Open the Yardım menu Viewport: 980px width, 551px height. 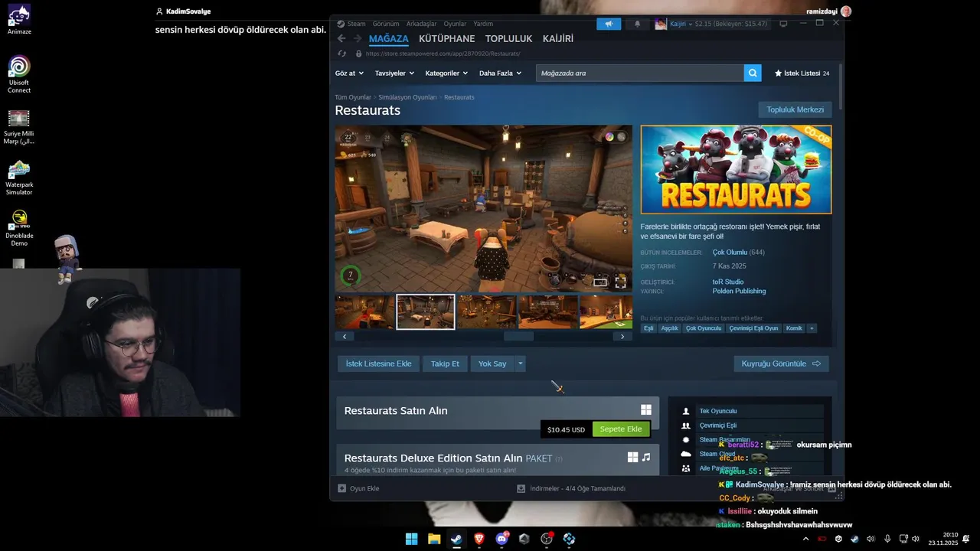click(x=483, y=24)
